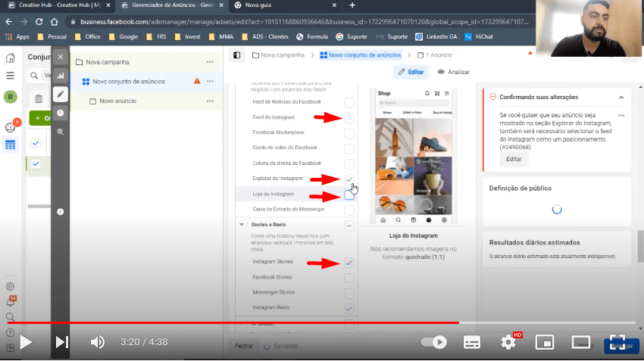Image resolution: width=644 pixels, height=361 pixels.
Task: Skip to the next video
Action: pos(61,342)
